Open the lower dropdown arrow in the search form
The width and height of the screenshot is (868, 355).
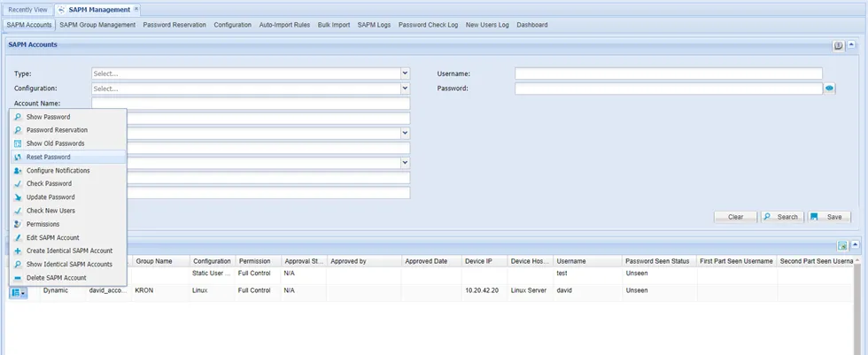click(406, 163)
